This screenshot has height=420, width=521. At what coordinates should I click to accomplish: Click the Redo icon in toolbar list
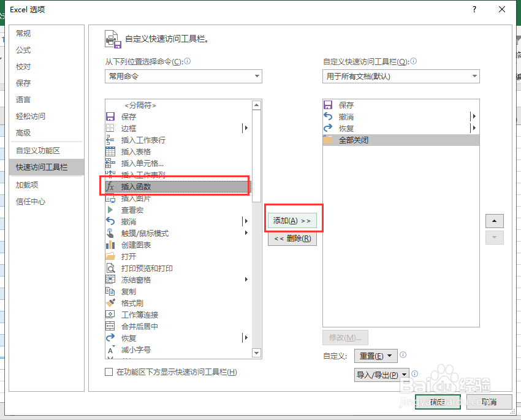click(328, 128)
